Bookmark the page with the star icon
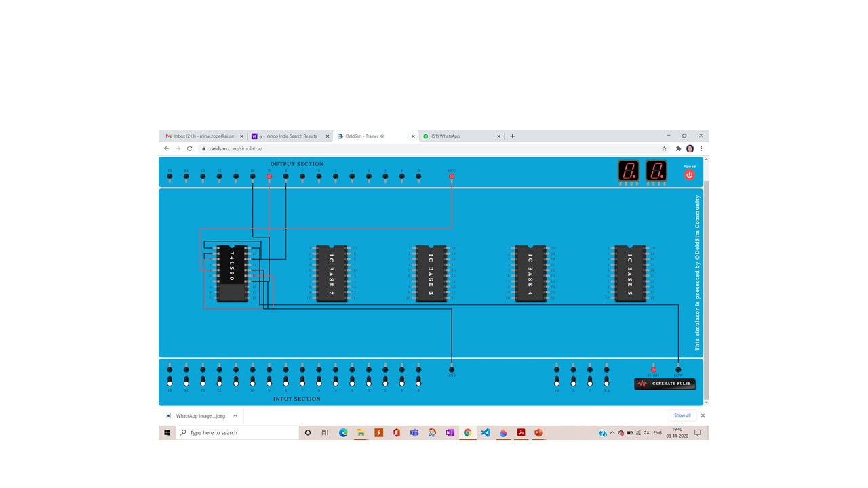This screenshot has height=488, width=868. 664,148
